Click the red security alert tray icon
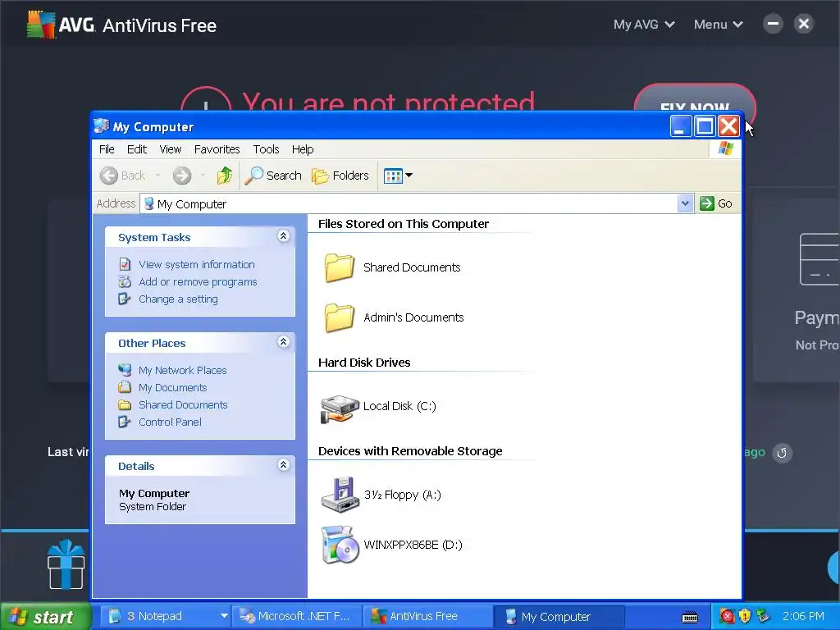 click(x=727, y=617)
